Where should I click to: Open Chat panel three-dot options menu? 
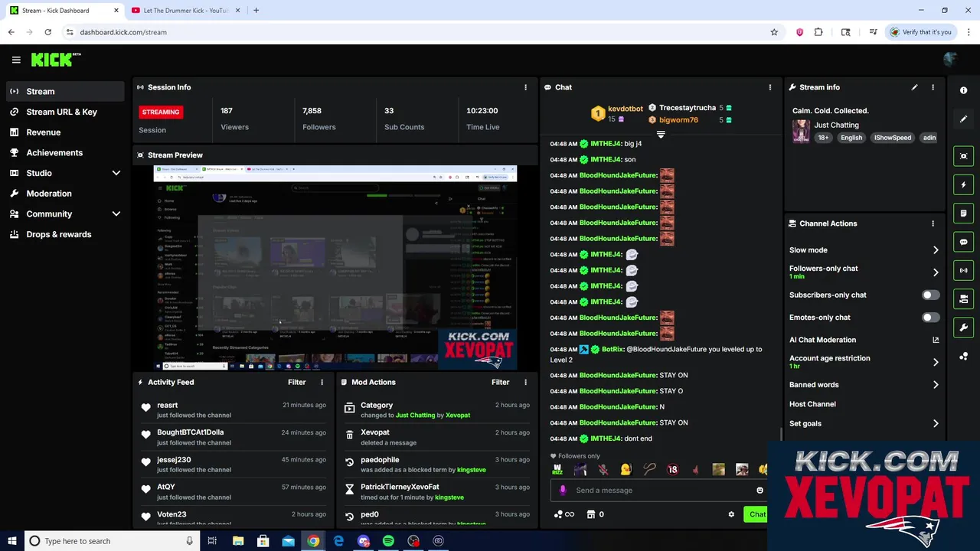[x=770, y=87]
